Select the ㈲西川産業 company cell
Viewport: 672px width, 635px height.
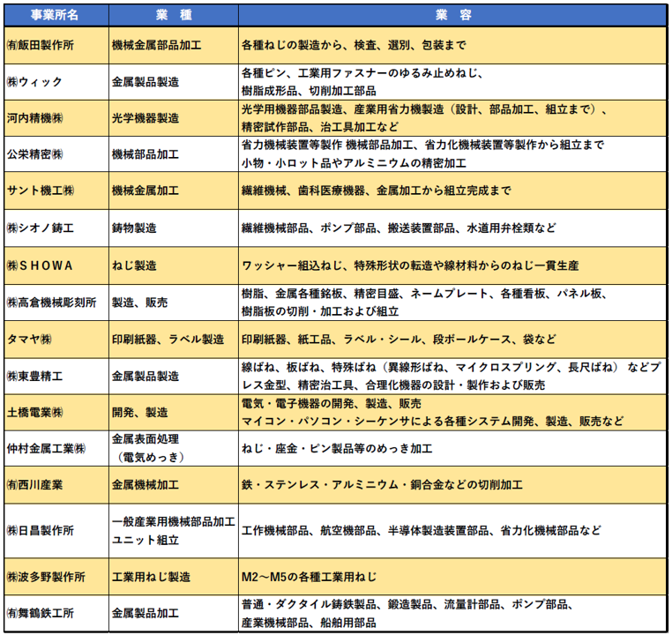(56, 485)
